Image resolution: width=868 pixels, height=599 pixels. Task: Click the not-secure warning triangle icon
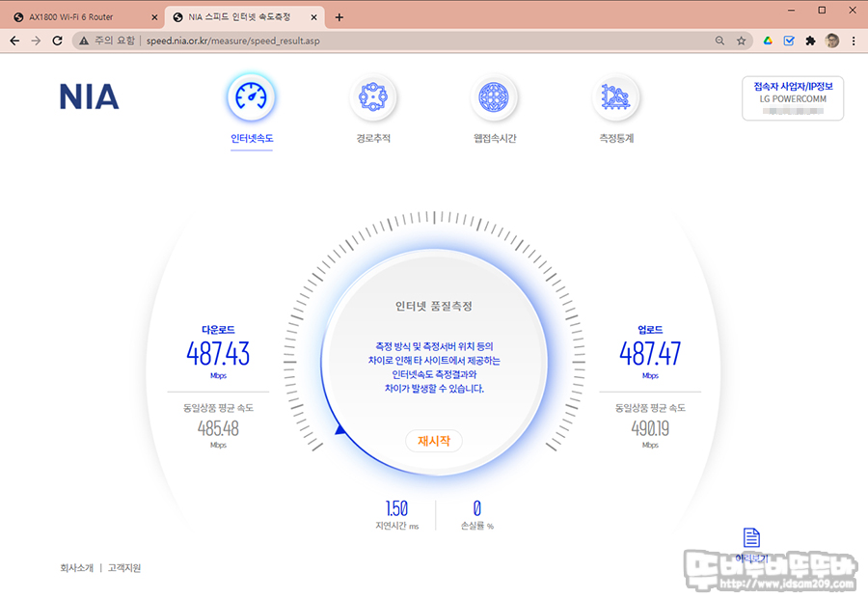tap(84, 41)
